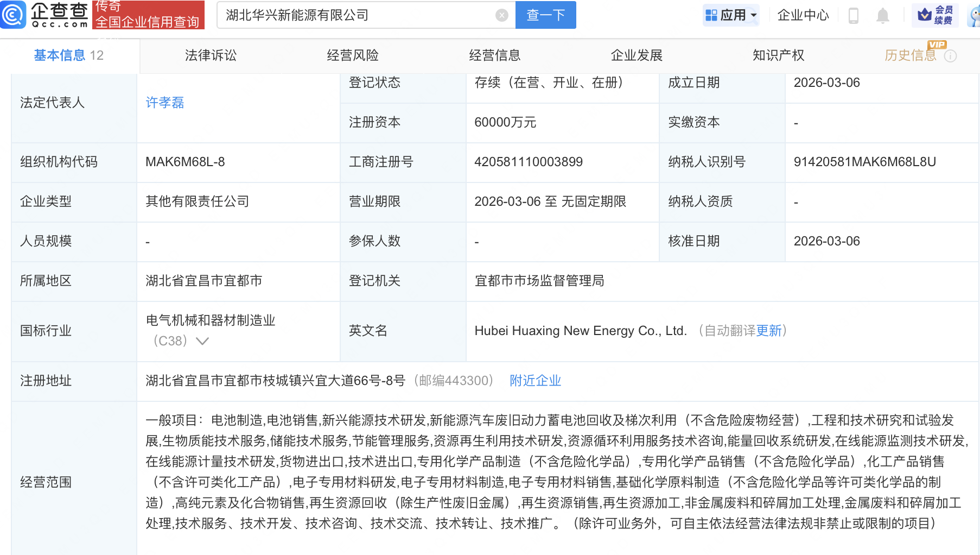Open the 经营风险 tab
The image size is (980, 555).
pos(353,55)
